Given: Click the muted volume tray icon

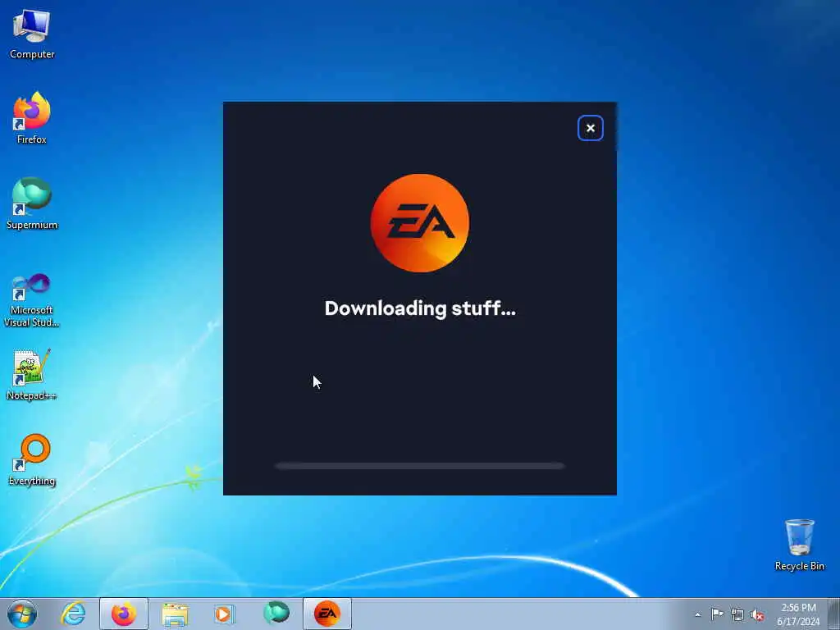Looking at the screenshot, I should pyautogui.click(x=757, y=615).
